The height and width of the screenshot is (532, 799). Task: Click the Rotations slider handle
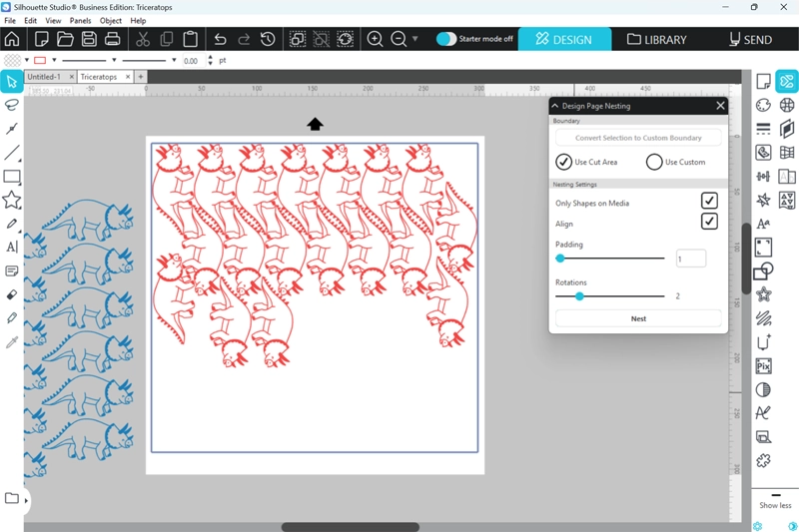tap(579, 296)
